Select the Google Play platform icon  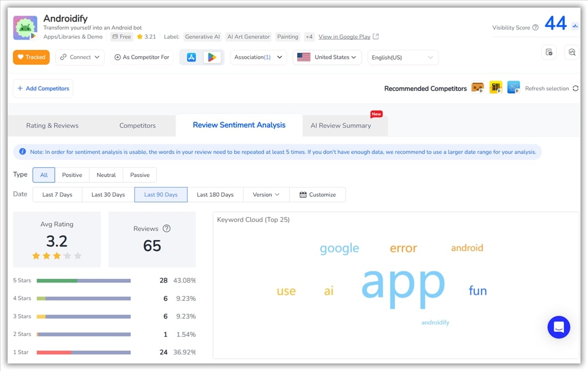212,57
